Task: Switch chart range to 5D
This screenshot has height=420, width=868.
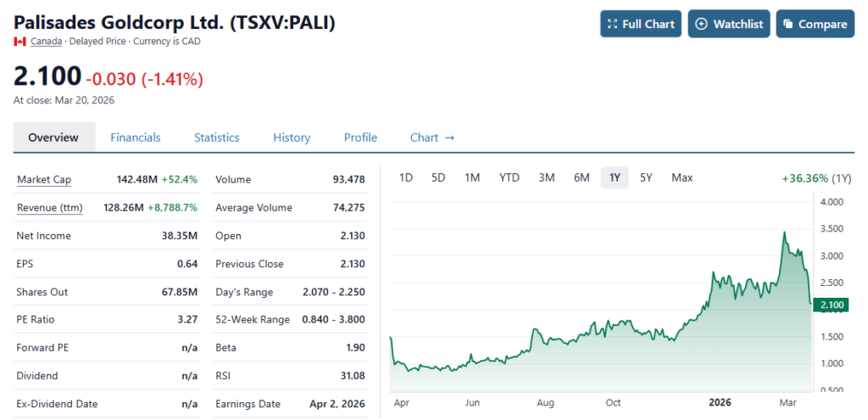Action: pos(438,177)
